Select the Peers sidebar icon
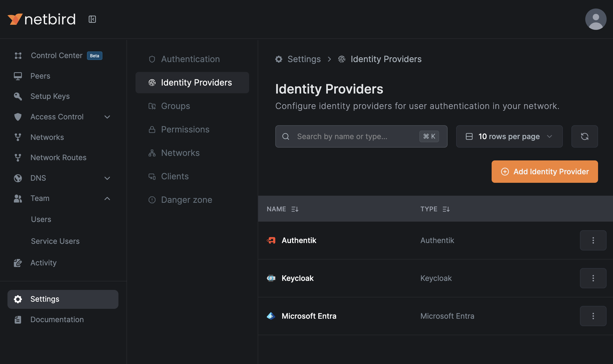This screenshot has width=613, height=364. (18, 76)
